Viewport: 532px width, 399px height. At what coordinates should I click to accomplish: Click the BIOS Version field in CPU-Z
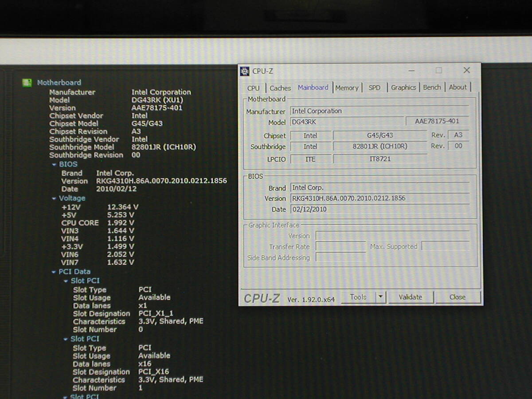click(x=379, y=199)
